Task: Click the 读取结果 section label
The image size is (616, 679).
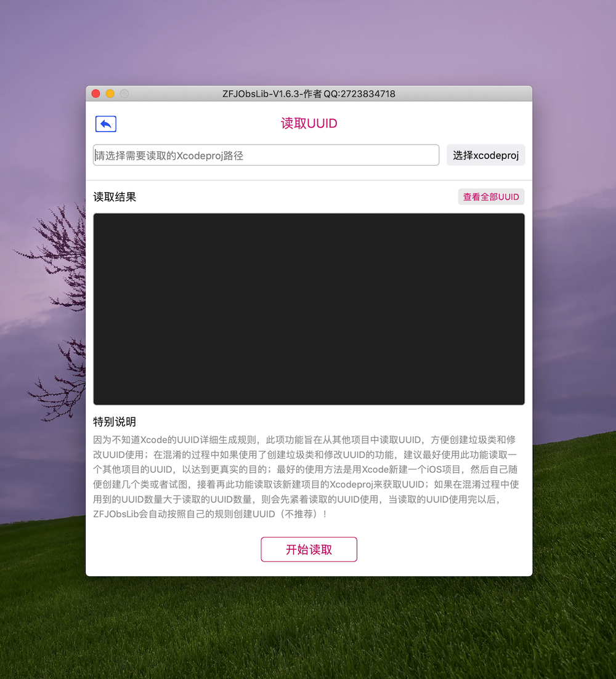Action: pos(115,197)
